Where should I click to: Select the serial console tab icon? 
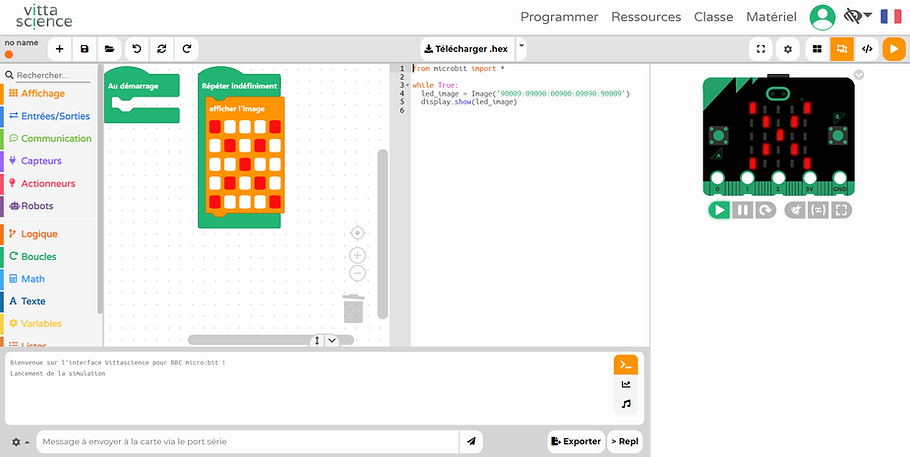pyautogui.click(x=626, y=365)
